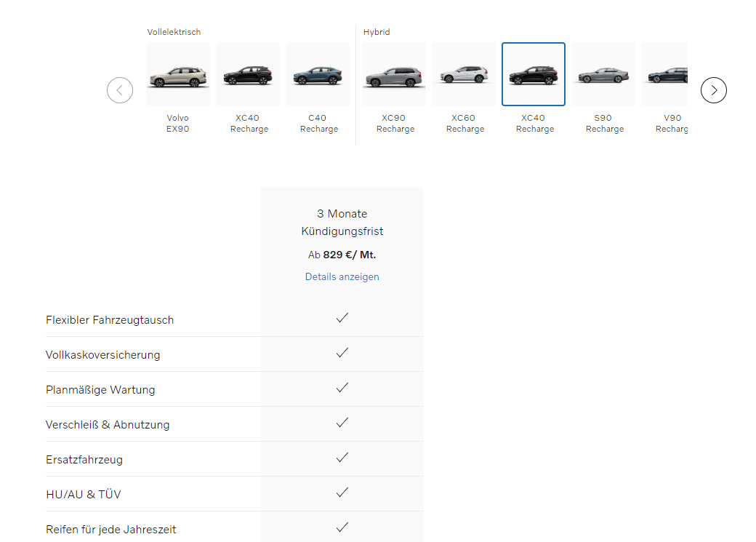Click the 'Vollkaskoversicherung' row label
Viewport: 756px width, 542px height.
(102, 355)
